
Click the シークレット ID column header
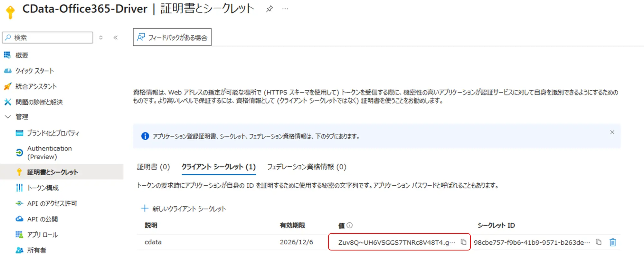point(496,225)
